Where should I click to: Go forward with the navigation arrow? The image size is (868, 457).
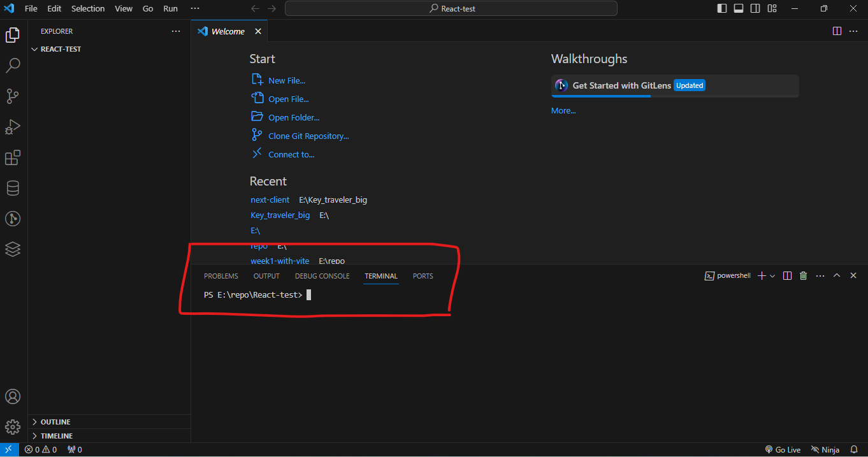pos(272,8)
